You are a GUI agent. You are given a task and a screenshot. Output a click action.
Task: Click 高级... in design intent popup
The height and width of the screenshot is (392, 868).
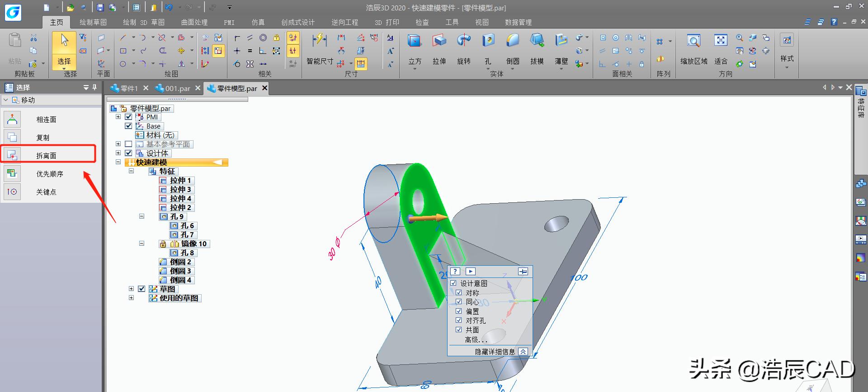coord(476,339)
